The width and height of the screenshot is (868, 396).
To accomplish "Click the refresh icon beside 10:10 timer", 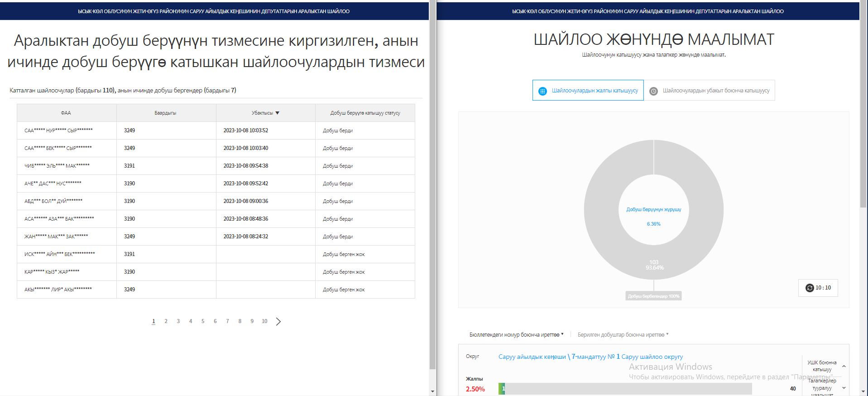I will pos(810,288).
